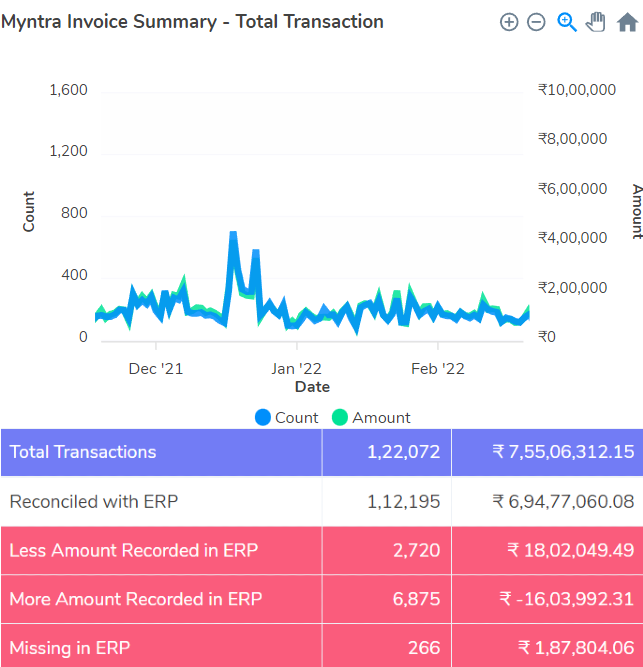643x667 pixels.
Task: Click reconciled count 1,12,195
Action: [403, 502]
